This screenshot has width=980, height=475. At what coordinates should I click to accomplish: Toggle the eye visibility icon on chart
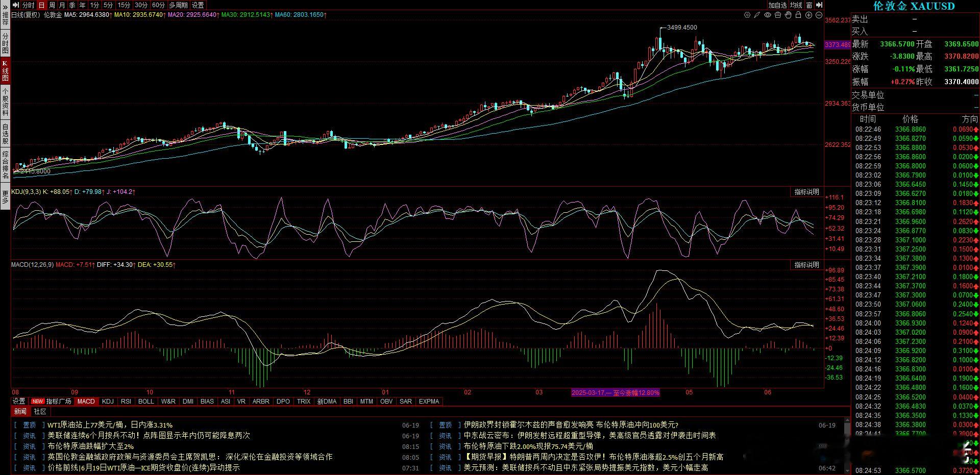pyautogui.click(x=768, y=15)
